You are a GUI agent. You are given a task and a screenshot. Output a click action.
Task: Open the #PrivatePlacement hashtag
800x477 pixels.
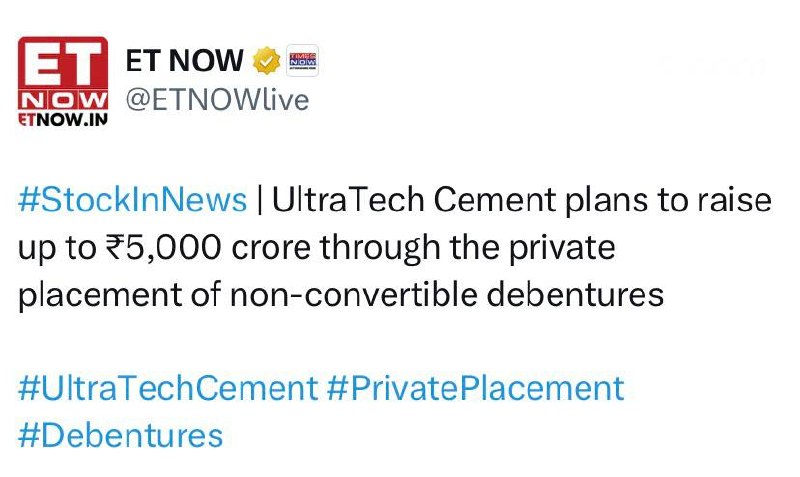click(476, 388)
